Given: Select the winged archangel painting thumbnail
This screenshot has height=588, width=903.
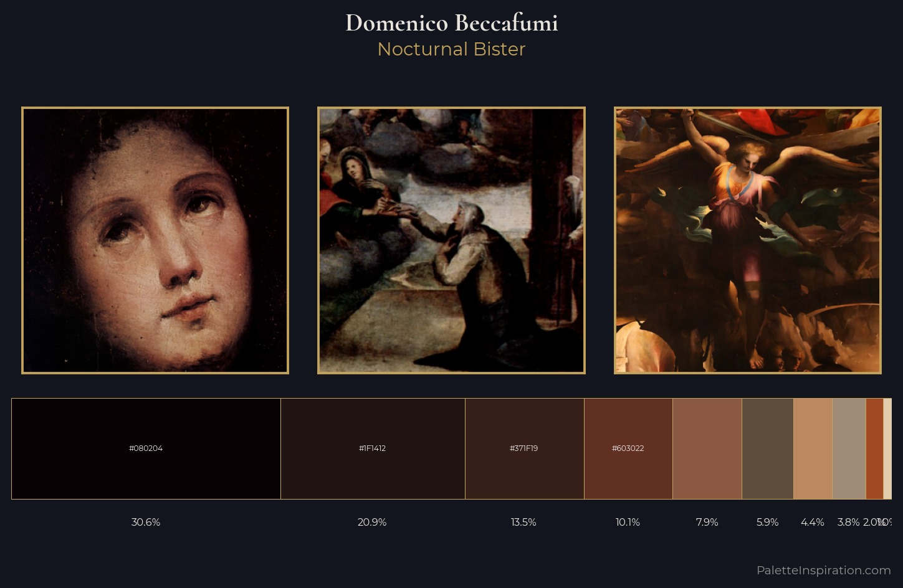Looking at the screenshot, I should click(748, 240).
